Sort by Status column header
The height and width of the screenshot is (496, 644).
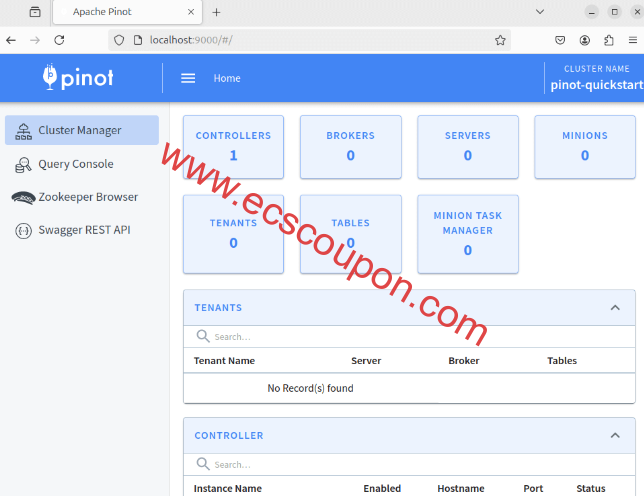[x=591, y=488]
